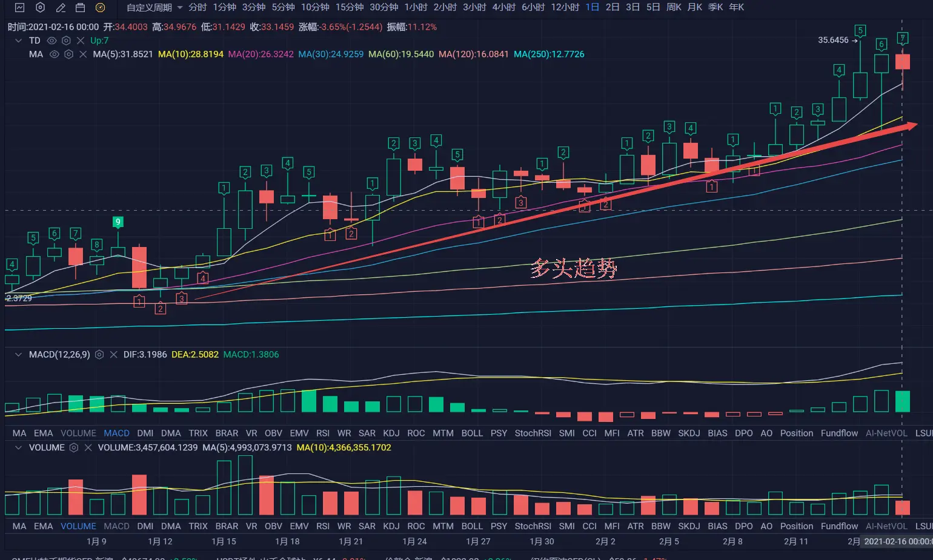Viewport: 933px width, 560px height.
Task: Close the VOLUME indicator panel
Action: coord(88,447)
